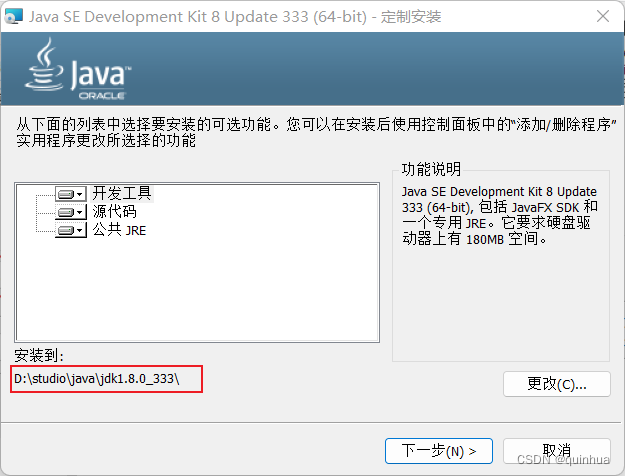Proceed with the 下一步(N) > button
The image size is (625, 476).
pyautogui.click(x=439, y=451)
